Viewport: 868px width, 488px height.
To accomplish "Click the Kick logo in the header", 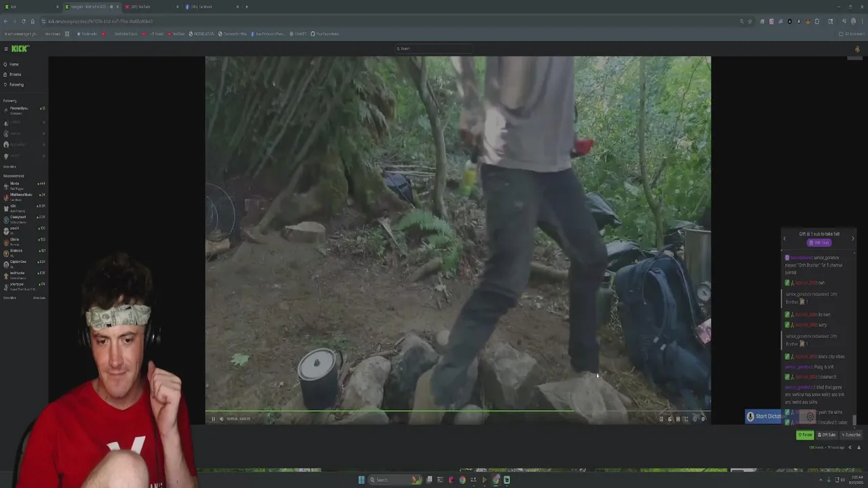I will coord(20,49).
